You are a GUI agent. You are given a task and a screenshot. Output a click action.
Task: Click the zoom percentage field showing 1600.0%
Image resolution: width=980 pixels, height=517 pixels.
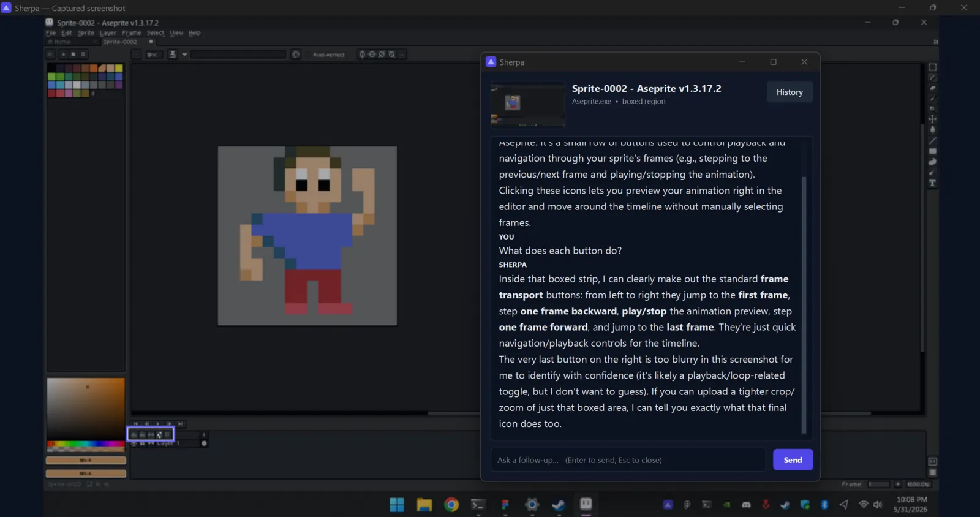[918, 485]
